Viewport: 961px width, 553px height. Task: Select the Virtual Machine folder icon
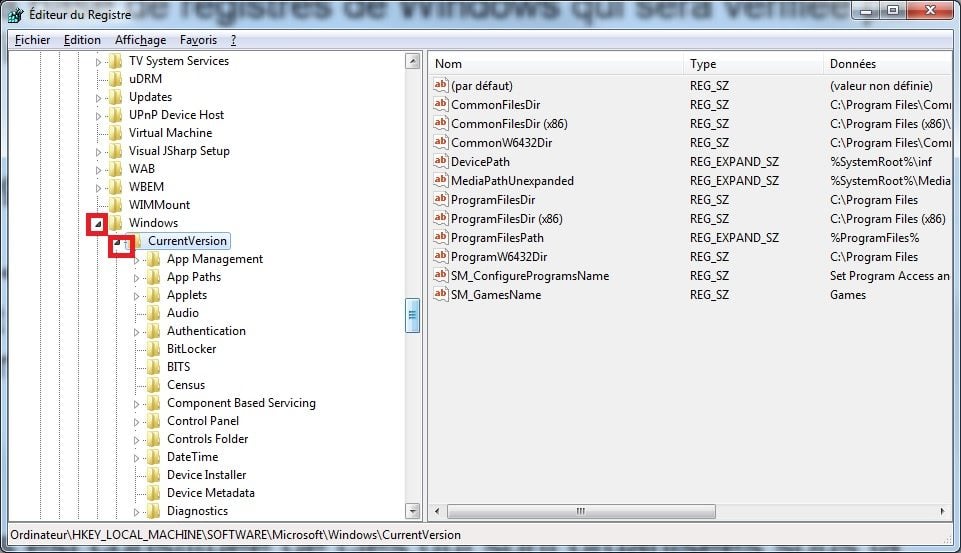(x=115, y=132)
